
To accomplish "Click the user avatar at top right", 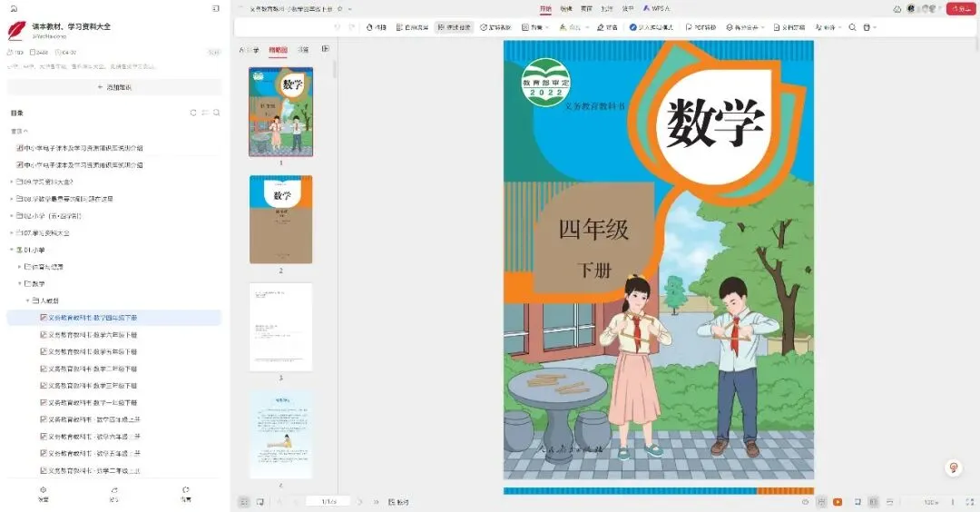I will (911, 9).
